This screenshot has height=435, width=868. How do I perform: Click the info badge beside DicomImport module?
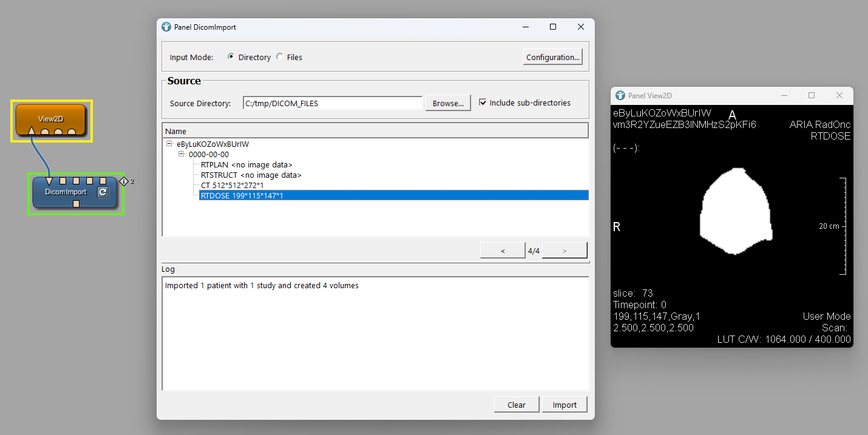pyautogui.click(x=124, y=181)
